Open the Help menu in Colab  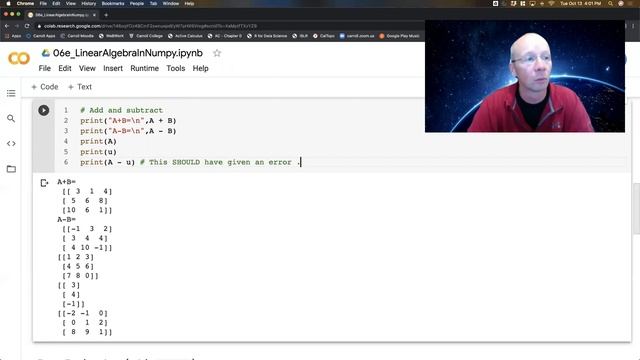click(200, 68)
